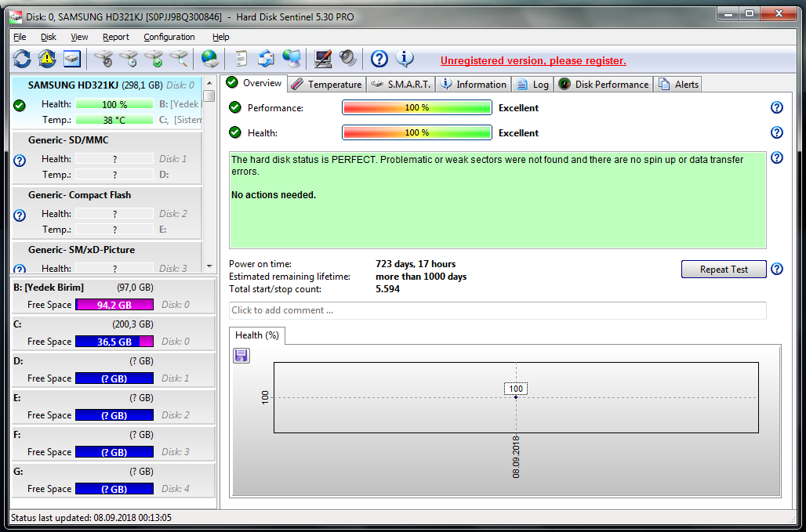Click the blue info bubble toolbar icon

(x=405, y=59)
